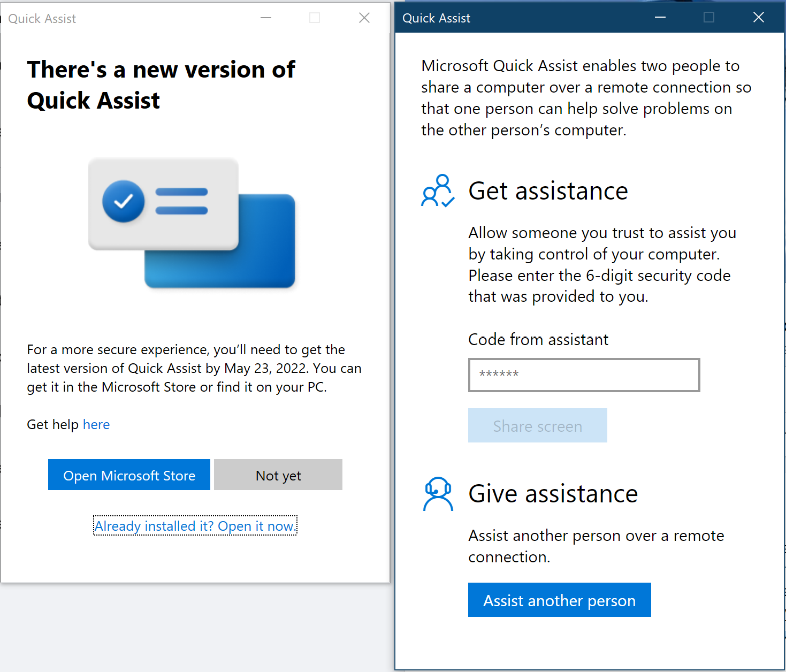The width and height of the screenshot is (786, 672).
Task: Click the Share screen button
Action: (x=537, y=426)
